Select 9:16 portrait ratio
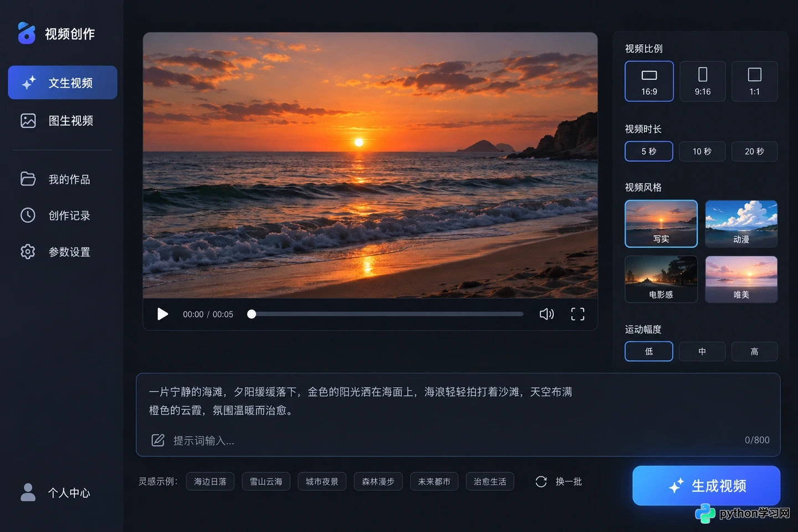The height and width of the screenshot is (532, 798). tap(703, 81)
